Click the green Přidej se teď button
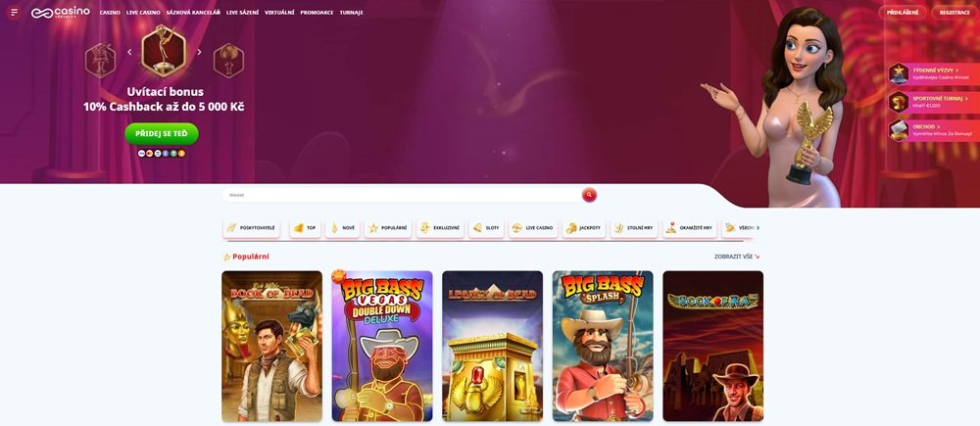 coord(161,133)
